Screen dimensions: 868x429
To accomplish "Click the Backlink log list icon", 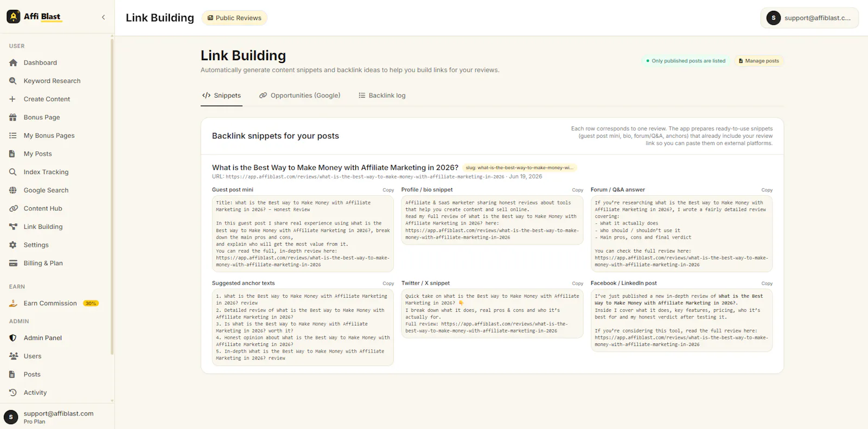I will pyautogui.click(x=362, y=95).
